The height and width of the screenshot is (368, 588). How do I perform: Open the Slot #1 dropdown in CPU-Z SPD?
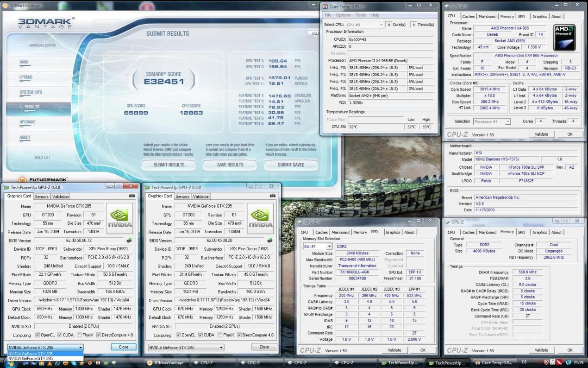click(317, 246)
